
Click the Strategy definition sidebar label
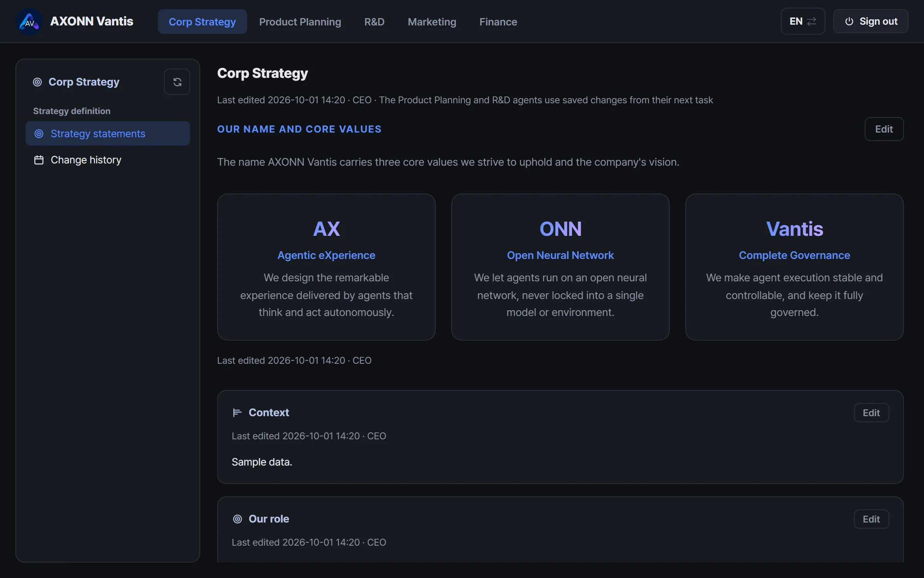pyautogui.click(x=72, y=111)
